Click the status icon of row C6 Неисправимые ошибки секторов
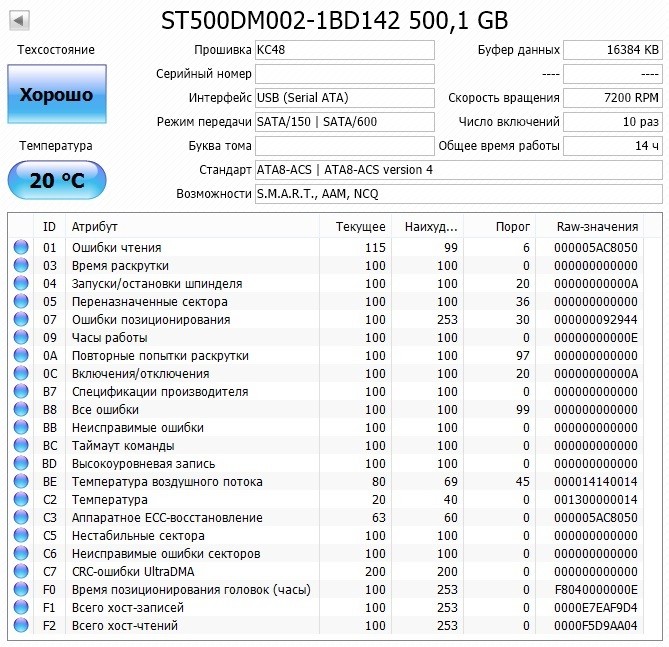 21,553
